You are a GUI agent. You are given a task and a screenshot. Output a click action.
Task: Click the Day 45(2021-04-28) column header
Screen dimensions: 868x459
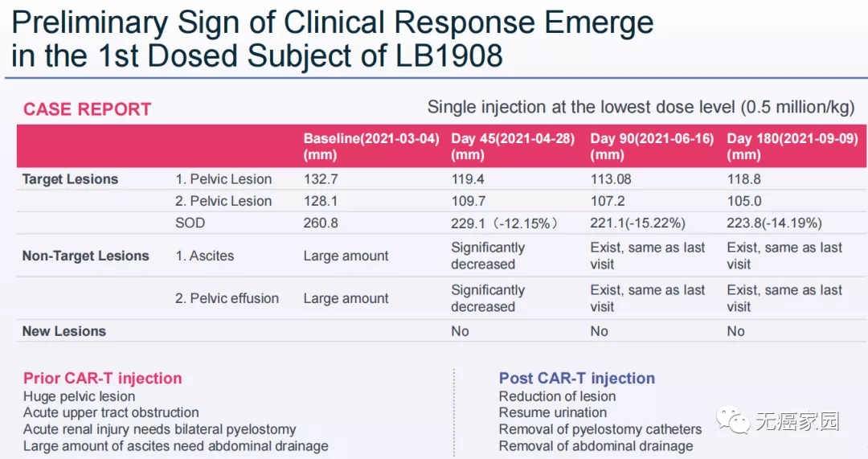(x=513, y=145)
